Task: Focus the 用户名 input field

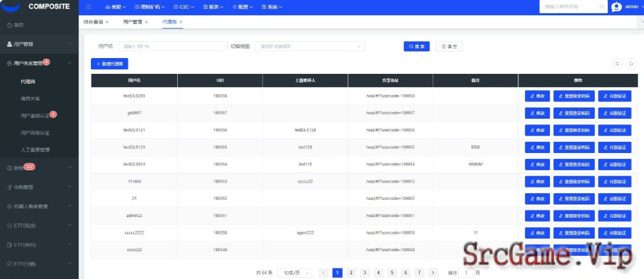Action: (x=173, y=46)
